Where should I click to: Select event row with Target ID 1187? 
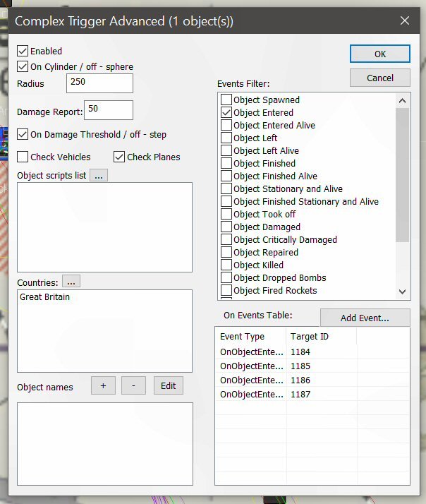312,395
